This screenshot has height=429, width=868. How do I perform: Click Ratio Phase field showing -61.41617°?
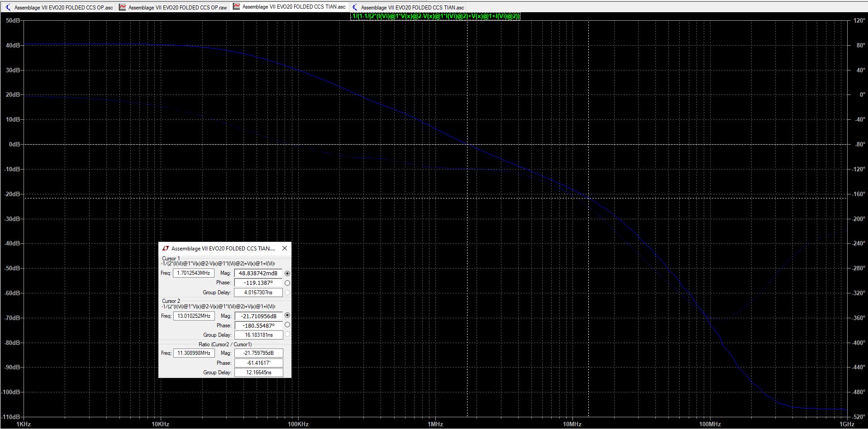pos(258,363)
